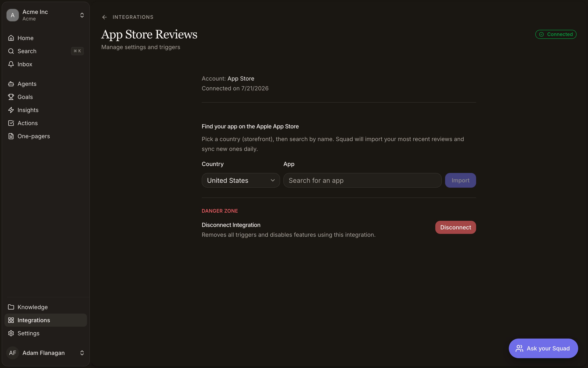
Task: Click the Settings gear icon
Action: [x=11, y=333]
